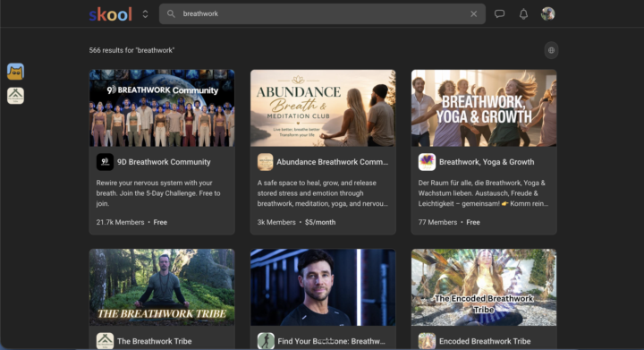Screen dimensions: 644x350
Task: Open the profile avatar menu
Action: click(x=547, y=14)
